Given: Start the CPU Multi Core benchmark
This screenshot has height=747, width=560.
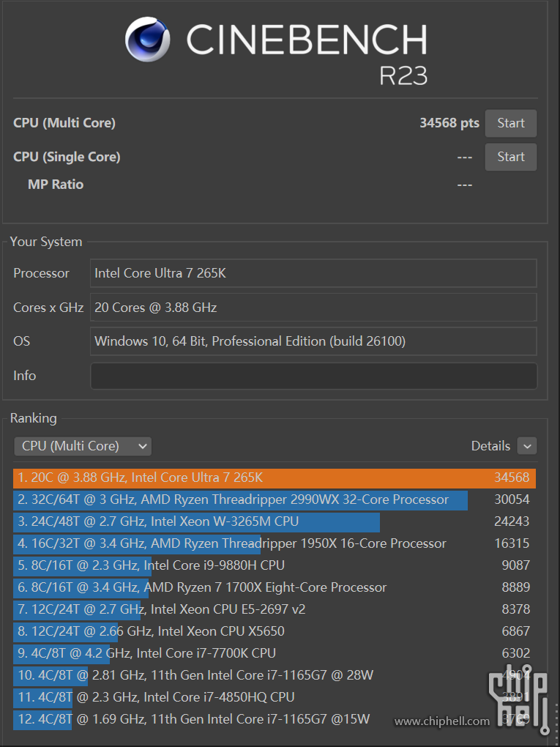Looking at the screenshot, I should [510, 123].
